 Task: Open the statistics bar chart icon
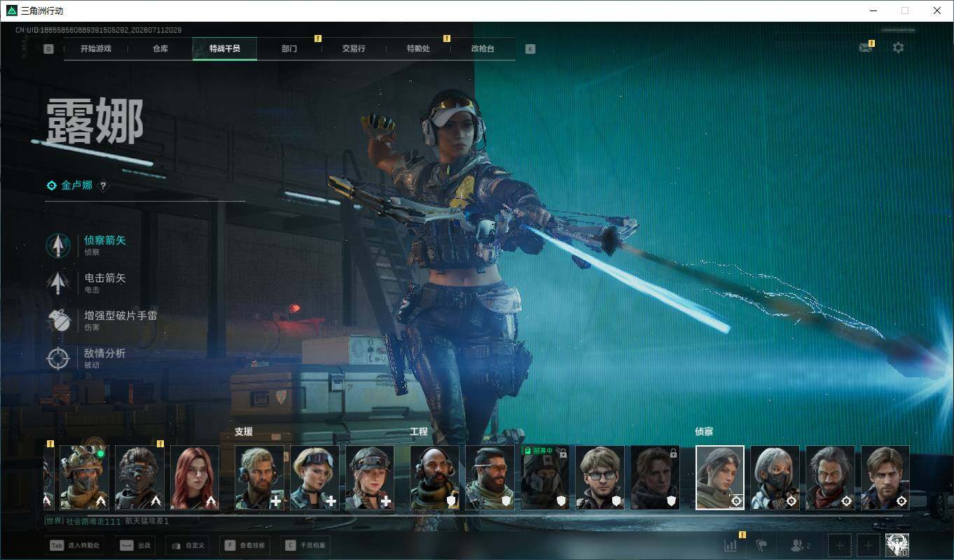pos(731,545)
